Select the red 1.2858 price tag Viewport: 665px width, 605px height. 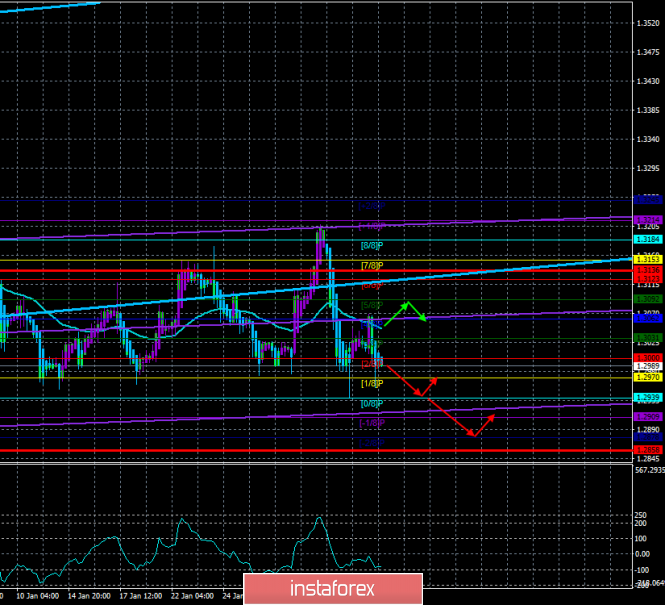[648, 450]
